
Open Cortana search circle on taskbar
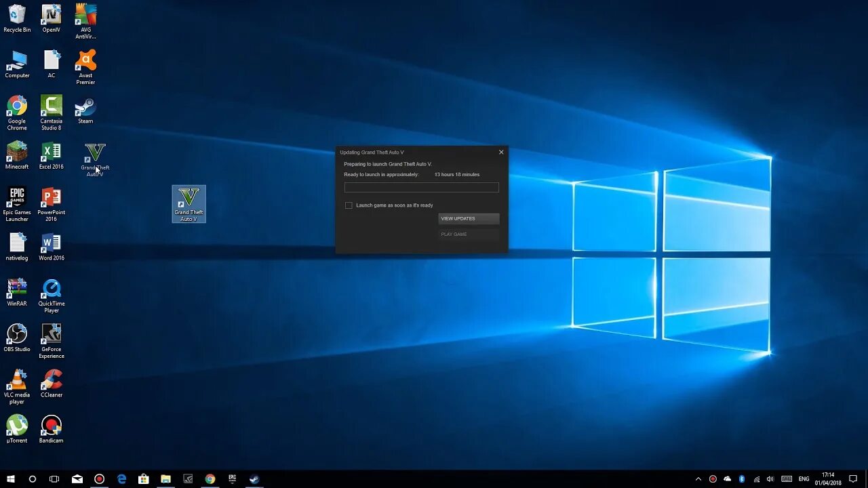click(32, 479)
